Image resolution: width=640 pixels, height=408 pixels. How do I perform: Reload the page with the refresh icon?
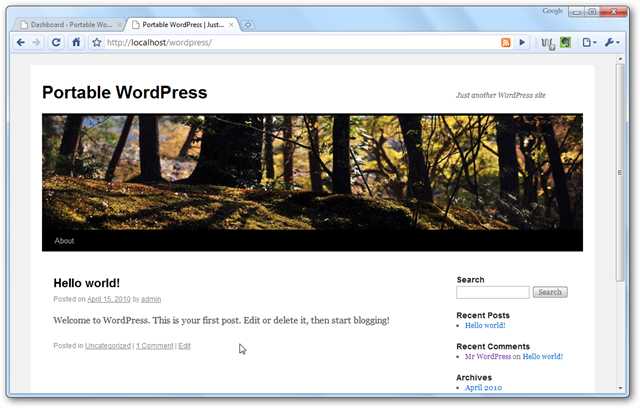coord(56,42)
